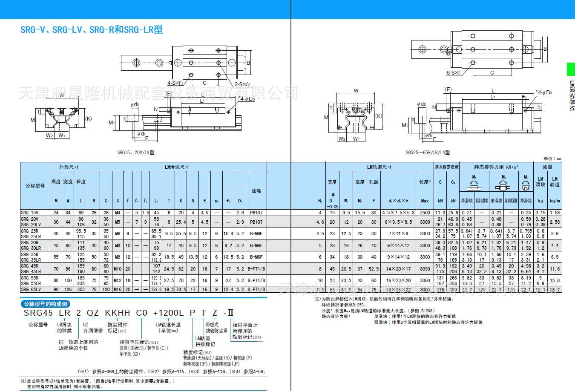575x392 pixels.
Task: Click the LM滑块尺寸 header cell
Action: [x=177, y=167]
